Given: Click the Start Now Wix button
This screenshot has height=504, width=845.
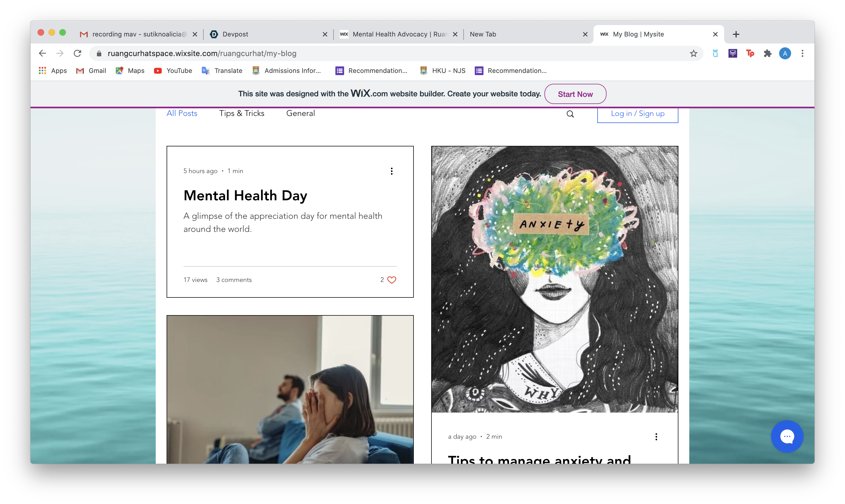Looking at the screenshot, I should click(575, 94).
